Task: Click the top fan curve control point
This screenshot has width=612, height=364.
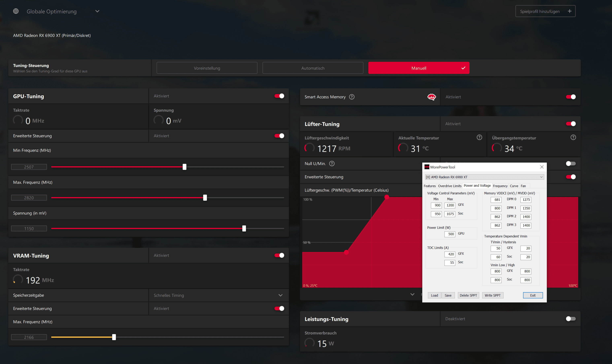Action: coord(387,197)
